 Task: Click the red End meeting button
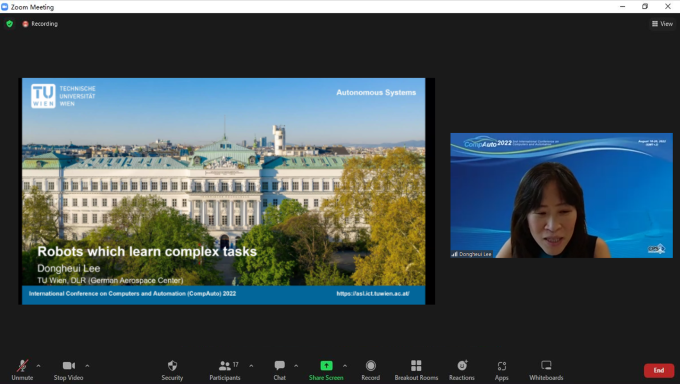pos(659,370)
